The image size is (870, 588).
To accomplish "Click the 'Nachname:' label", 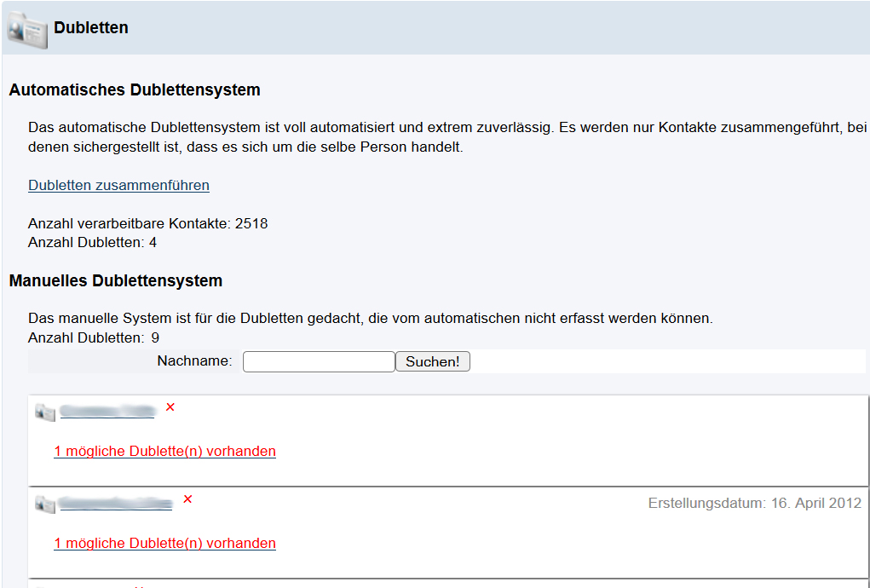I will pos(194,361).
